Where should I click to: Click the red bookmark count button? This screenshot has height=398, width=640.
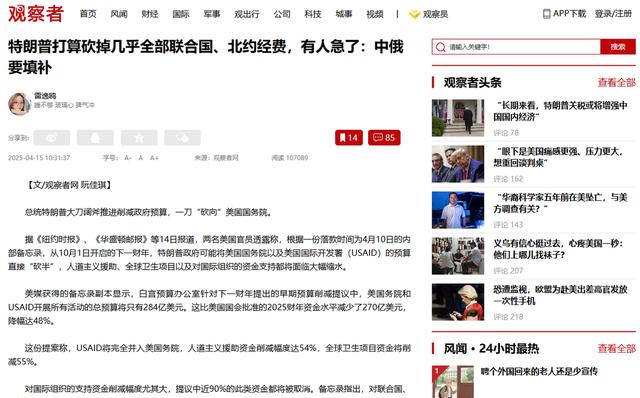tap(349, 138)
